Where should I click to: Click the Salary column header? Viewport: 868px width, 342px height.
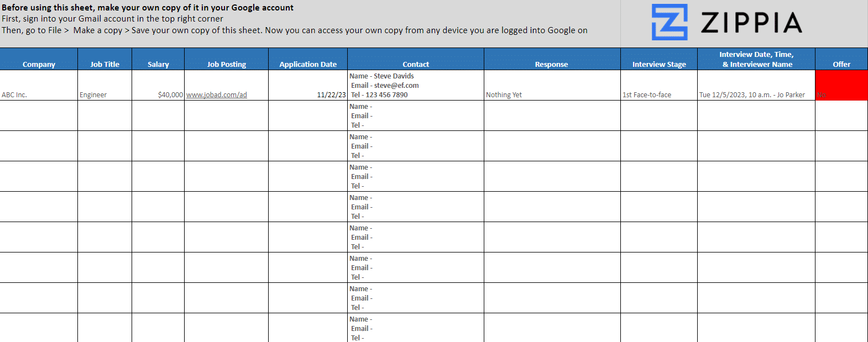[158, 64]
